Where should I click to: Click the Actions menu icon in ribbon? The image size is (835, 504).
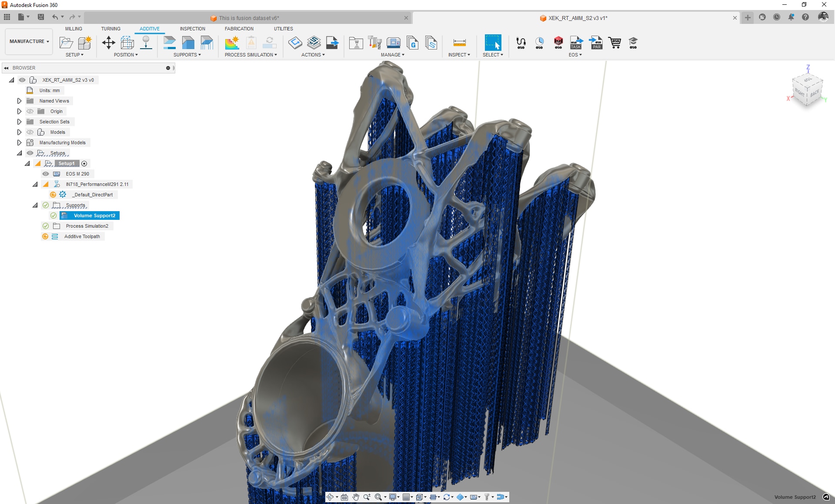pyautogui.click(x=313, y=53)
